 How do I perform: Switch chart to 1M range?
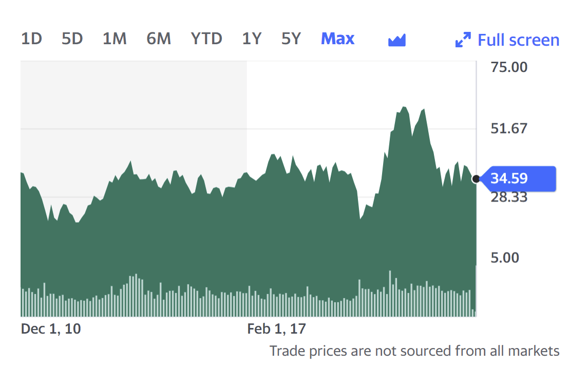115,39
